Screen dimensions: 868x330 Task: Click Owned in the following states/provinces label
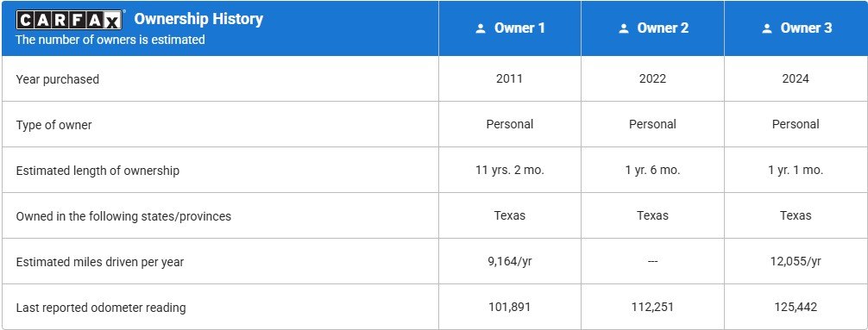[123, 216]
